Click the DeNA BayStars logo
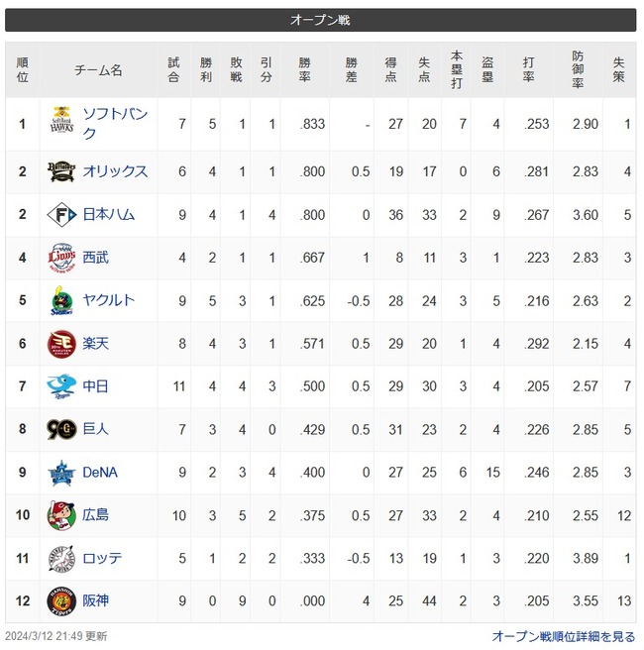This screenshot has height=650, width=644. pos(61,473)
